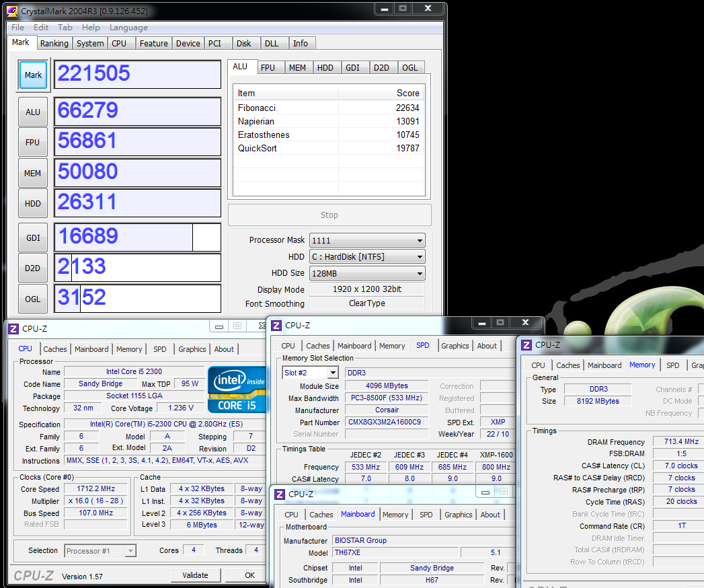Open the Device tab
This screenshot has height=588, width=704.
pyautogui.click(x=188, y=44)
